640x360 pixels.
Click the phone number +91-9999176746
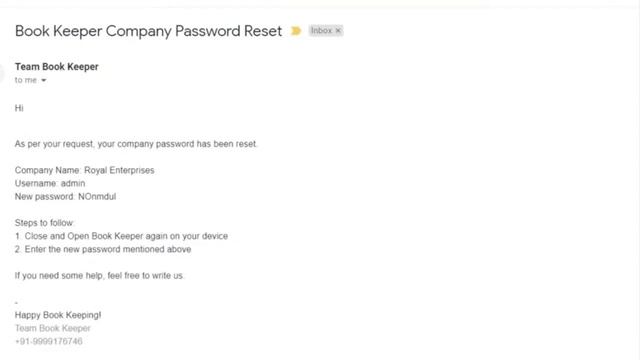click(x=49, y=341)
